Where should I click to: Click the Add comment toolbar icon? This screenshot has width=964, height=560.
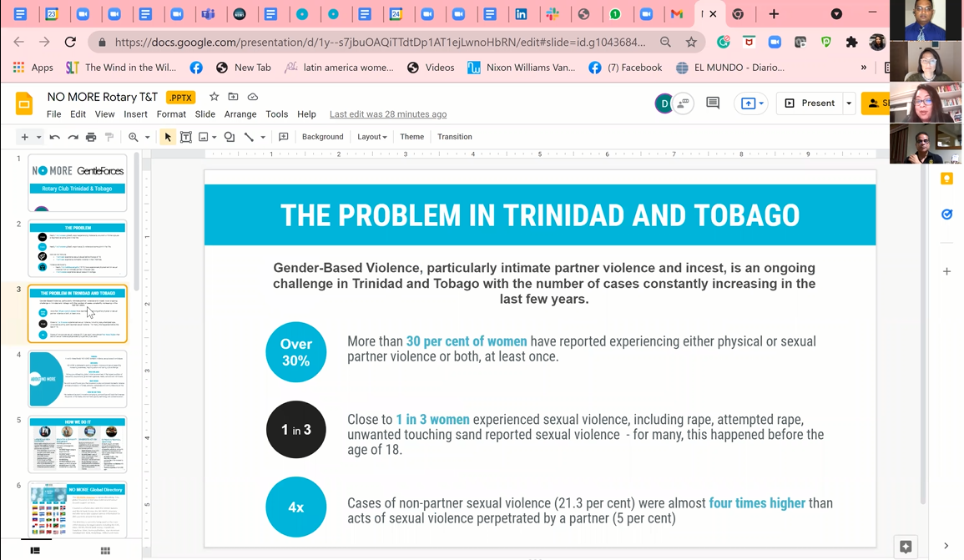[284, 137]
